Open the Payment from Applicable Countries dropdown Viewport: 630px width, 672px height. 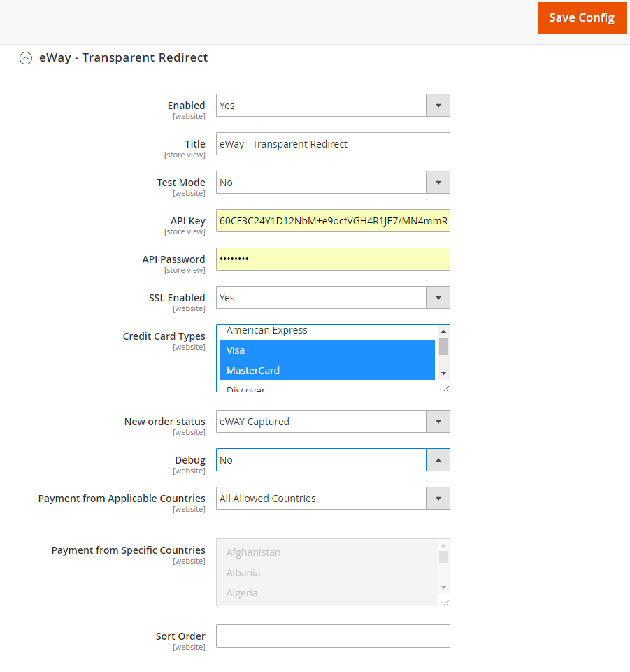tap(438, 498)
